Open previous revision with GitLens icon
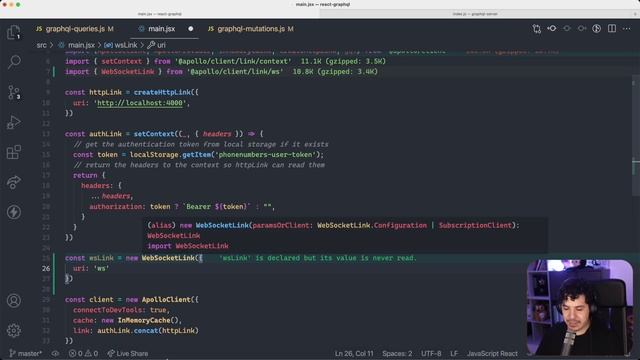Image resolution: width=640 pixels, height=360 pixels. point(551,29)
